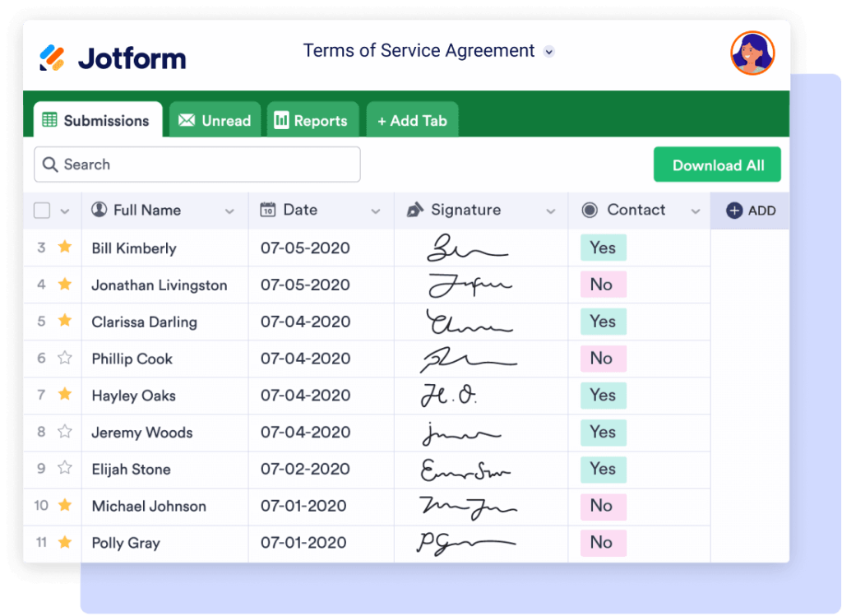Star the Phillip Cook submission
The height and width of the screenshot is (616, 842).
point(65,358)
